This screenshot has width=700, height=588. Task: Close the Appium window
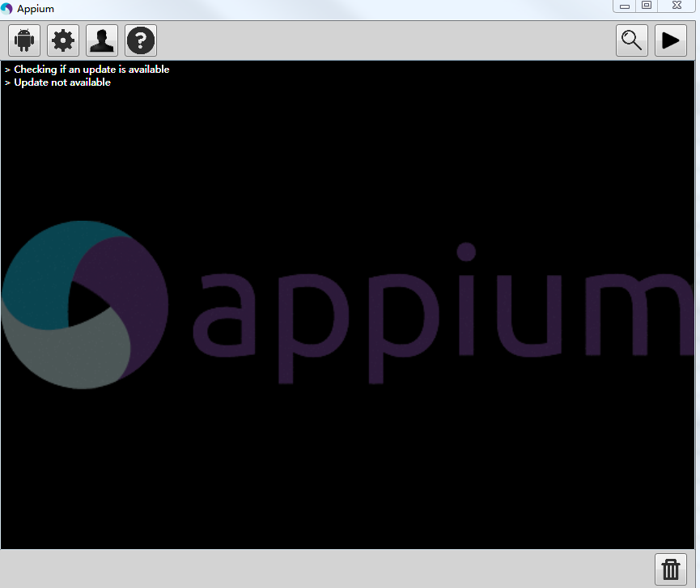point(677,6)
